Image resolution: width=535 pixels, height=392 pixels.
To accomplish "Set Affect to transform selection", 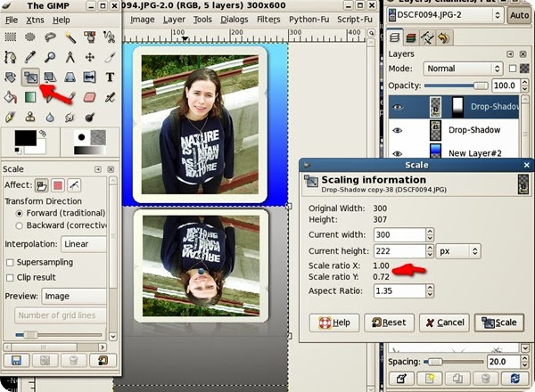I will (x=58, y=185).
